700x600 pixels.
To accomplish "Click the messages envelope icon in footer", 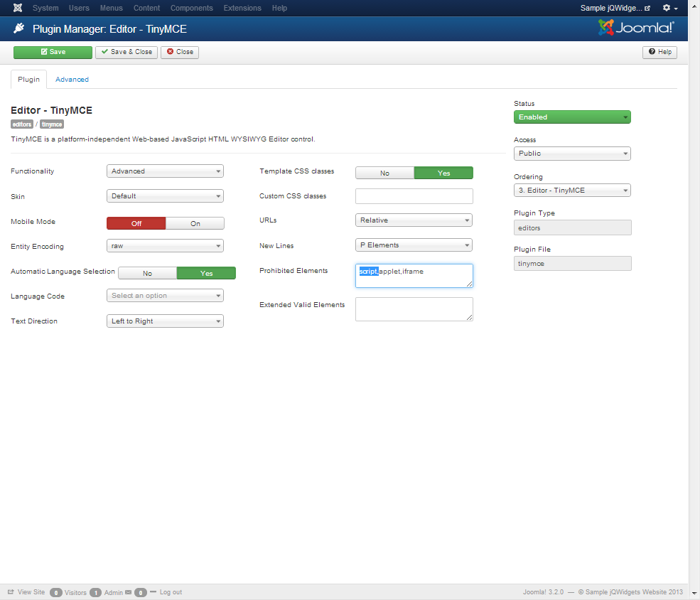I will [x=129, y=592].
